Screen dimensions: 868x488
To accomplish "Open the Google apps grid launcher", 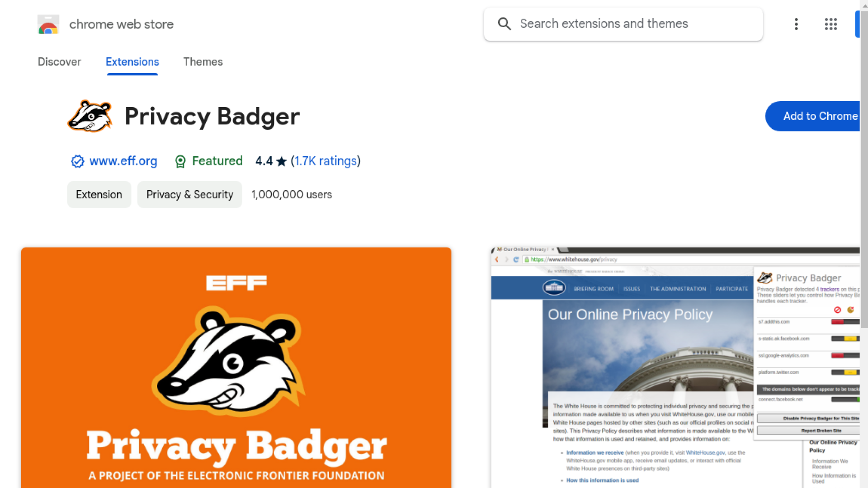I will [830, 24].
